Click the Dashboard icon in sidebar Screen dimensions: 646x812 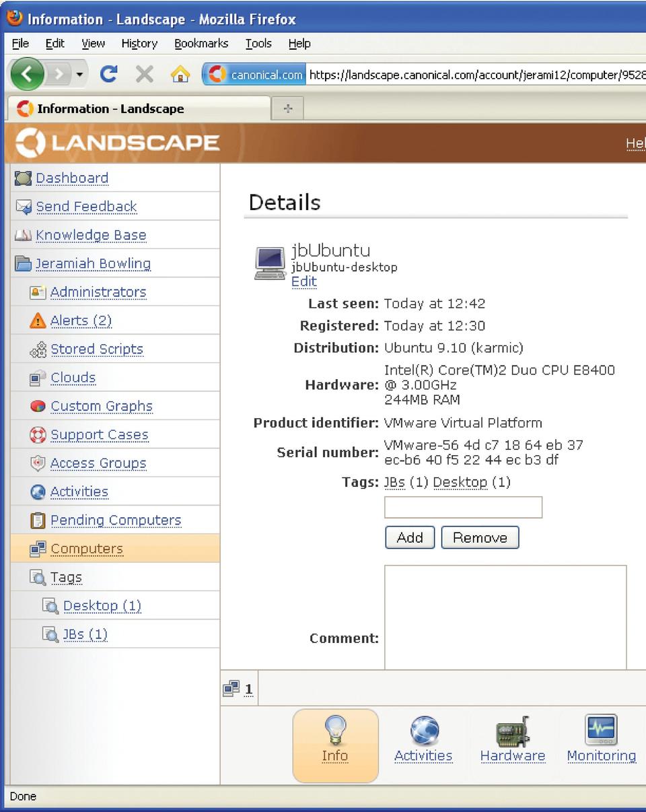coord(23,178)
